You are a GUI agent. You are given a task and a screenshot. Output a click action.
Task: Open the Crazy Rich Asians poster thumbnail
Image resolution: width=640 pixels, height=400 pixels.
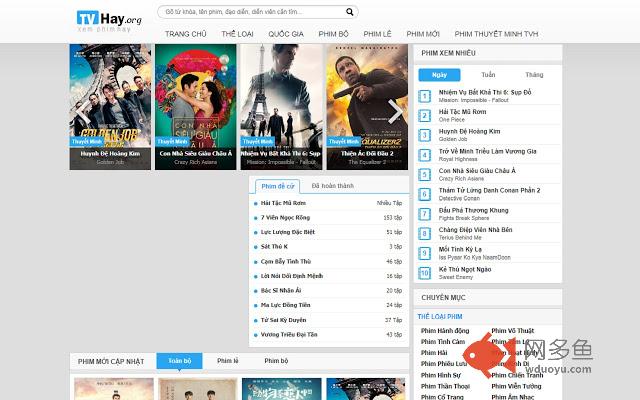[196, 100]
